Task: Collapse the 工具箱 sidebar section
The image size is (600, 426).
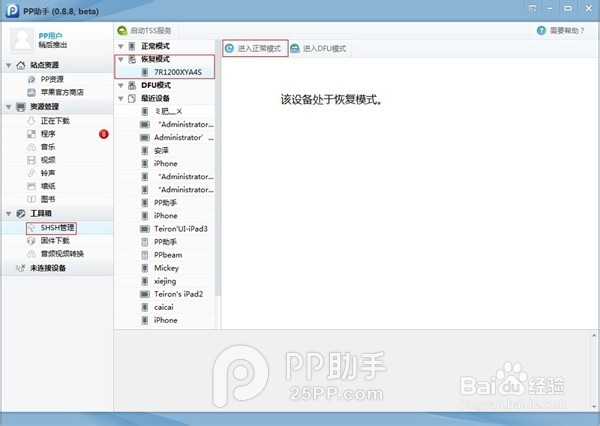Action: tap(8, 214)
